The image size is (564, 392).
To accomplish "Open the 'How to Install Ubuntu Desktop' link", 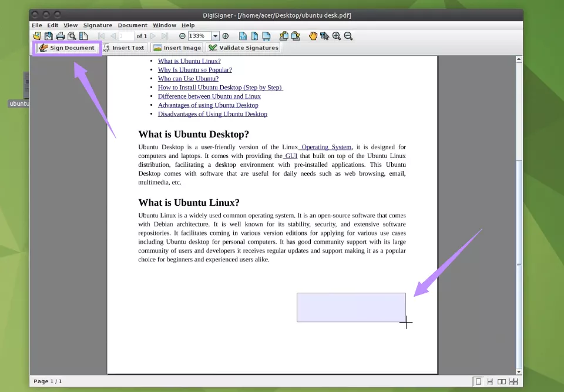I will 220,87.
